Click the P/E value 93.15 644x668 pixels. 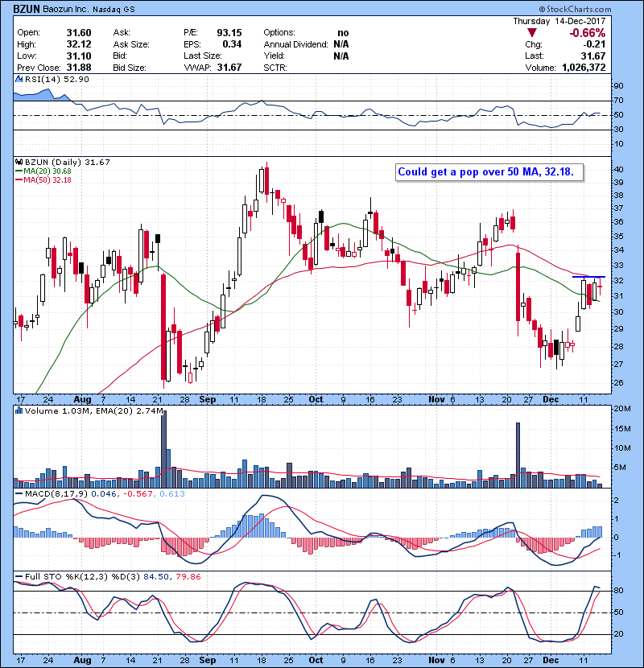pyautogui.click(x=229, y=33)
